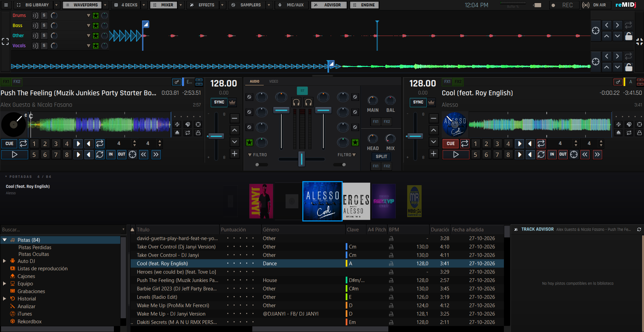Expand the Auto DJ tree item
644x332 pixels.
click(4, 261)
